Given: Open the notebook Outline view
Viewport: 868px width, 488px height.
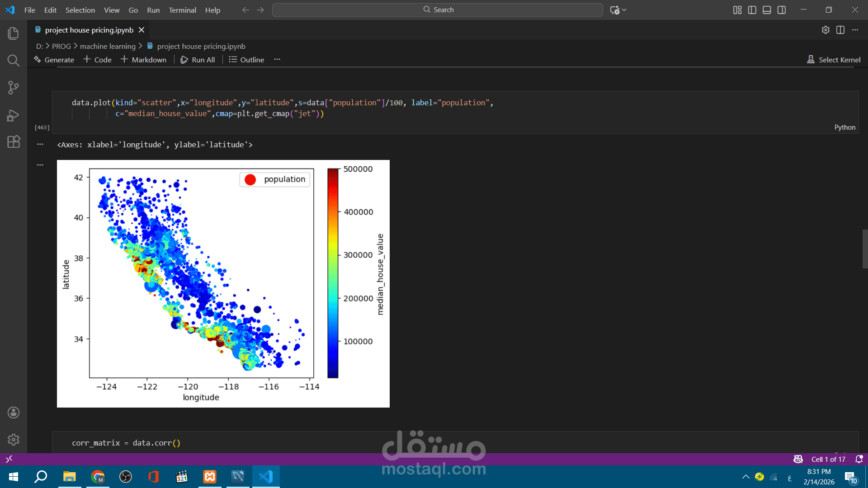Looking at the screenshot, I should 245,59.
